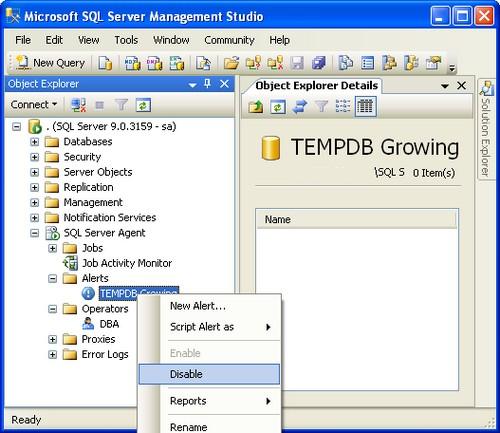Choose New Alert... from context menu

click(209, 306)
